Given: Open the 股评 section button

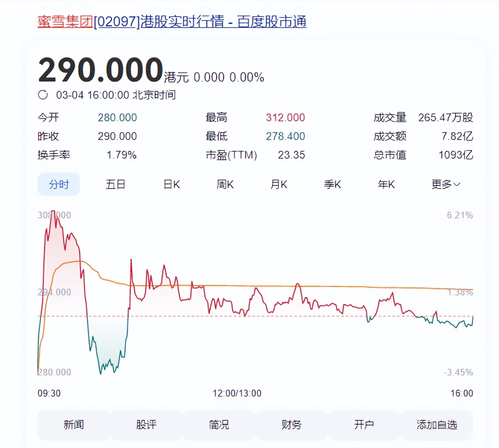Looking at the screenshot, I should pos(146,425).
